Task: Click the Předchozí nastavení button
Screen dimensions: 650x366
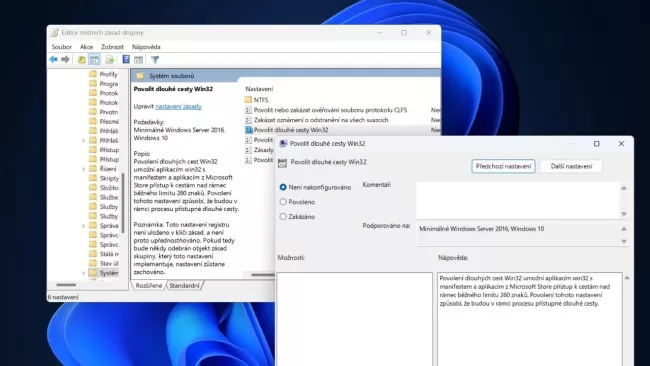Action: point(503,166)
